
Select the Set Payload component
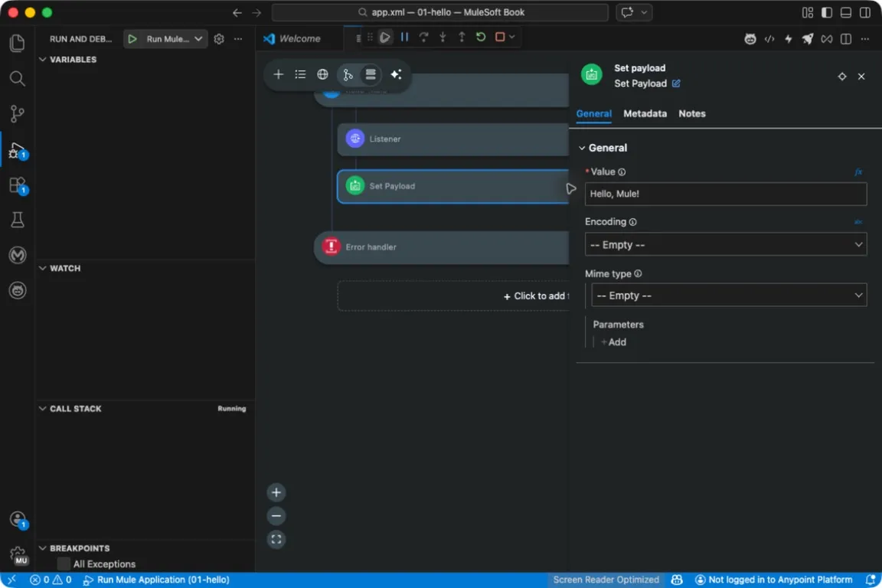coord(452,186)
